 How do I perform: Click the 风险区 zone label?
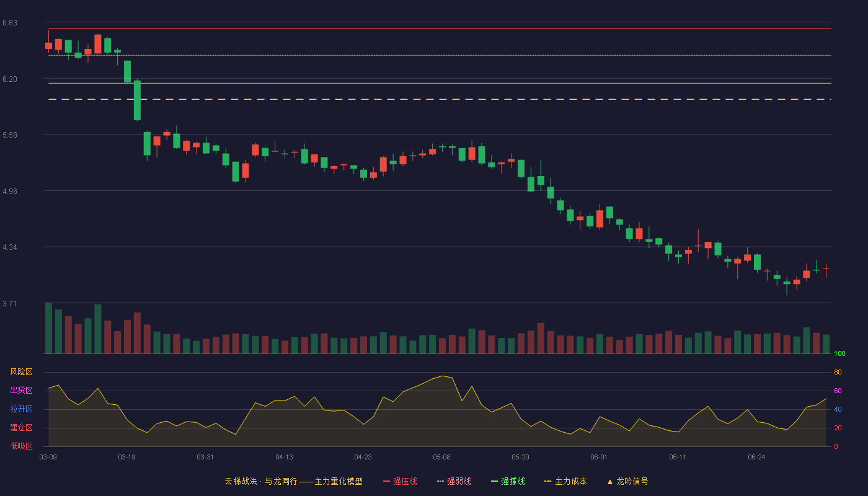21,372
